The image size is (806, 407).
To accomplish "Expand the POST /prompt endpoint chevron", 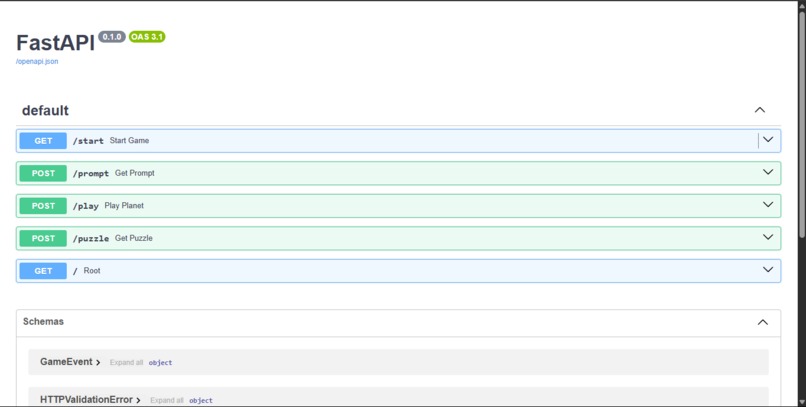I will 768,172.
